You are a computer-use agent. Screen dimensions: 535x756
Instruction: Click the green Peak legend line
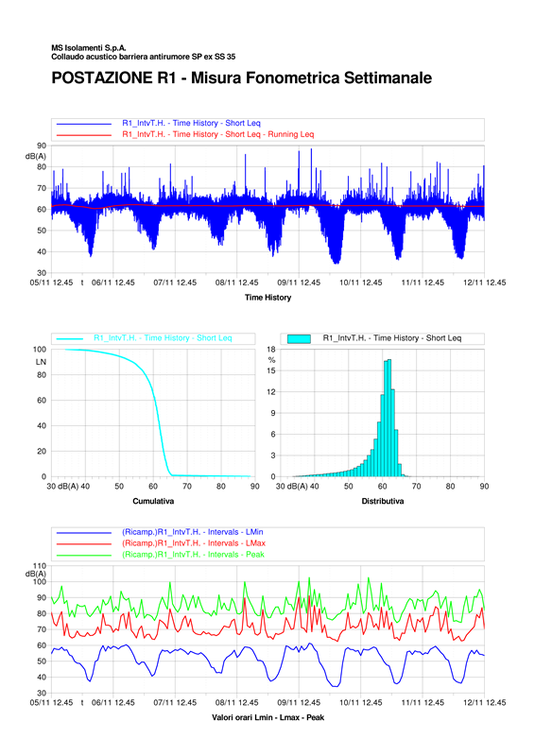click(84, 556)
